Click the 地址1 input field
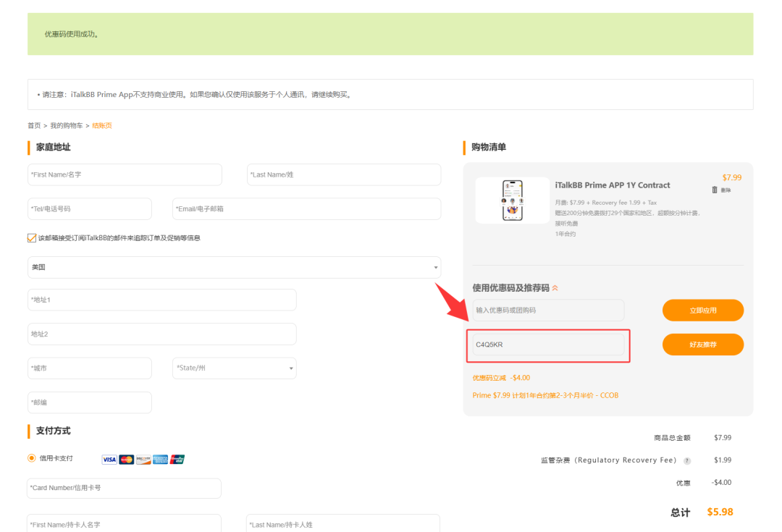Screen dimensions: 782x532 pyautogui.click(x=162, y=300)
